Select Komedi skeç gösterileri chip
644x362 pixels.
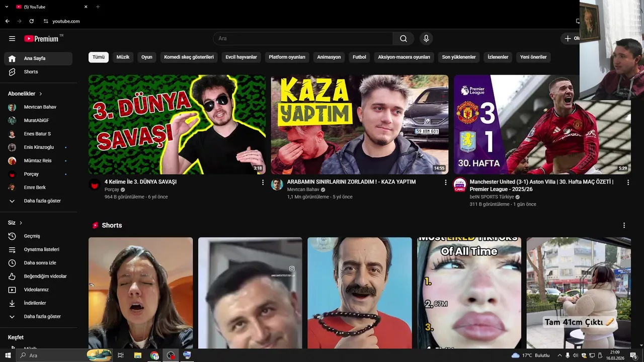[189, 57]
